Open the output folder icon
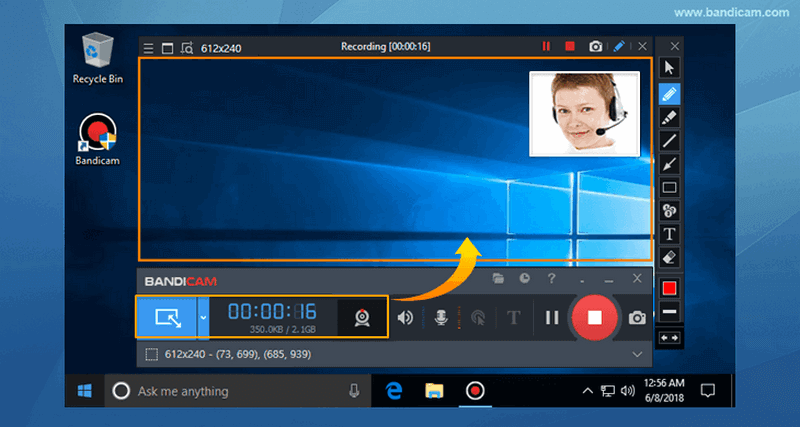The width and height of the screenshot is (800, 427). tap(499, 279)
